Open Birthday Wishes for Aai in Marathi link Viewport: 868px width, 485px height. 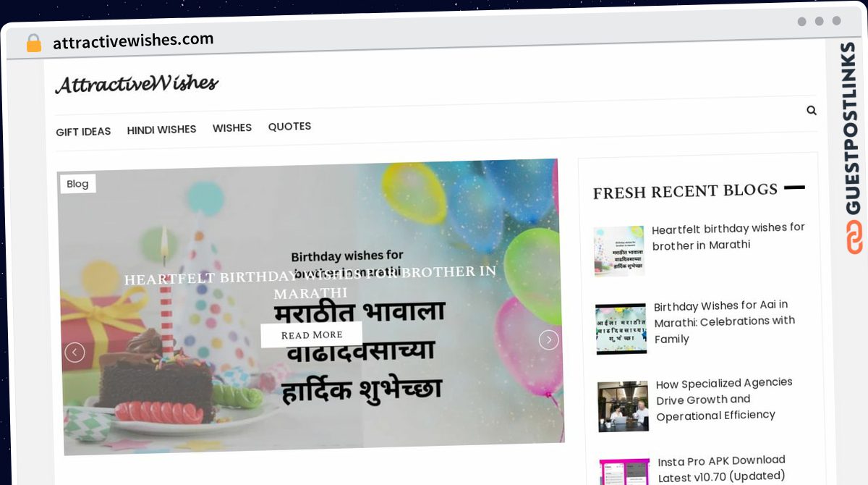(724, 321)
